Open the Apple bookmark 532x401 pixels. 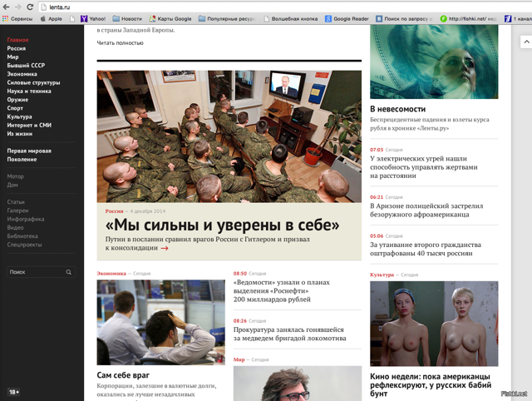[52, 18]
